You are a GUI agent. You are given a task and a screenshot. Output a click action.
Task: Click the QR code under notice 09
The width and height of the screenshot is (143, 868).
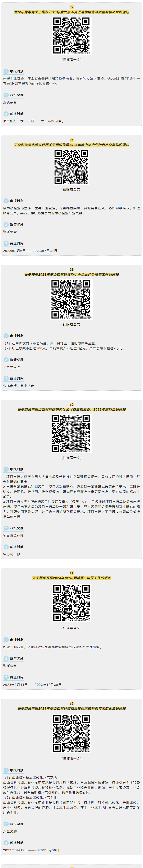click(x=72, y=299)
